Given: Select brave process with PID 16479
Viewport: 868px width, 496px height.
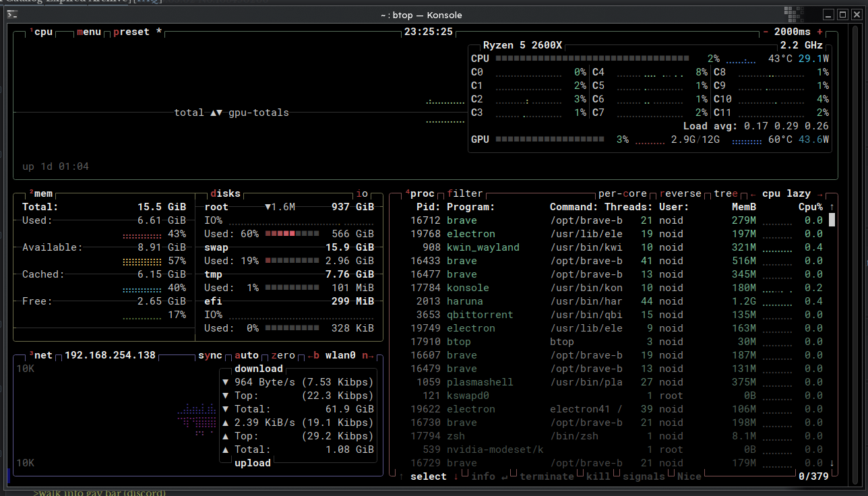Looking at the screenshot, I should (x=617, y=369).
